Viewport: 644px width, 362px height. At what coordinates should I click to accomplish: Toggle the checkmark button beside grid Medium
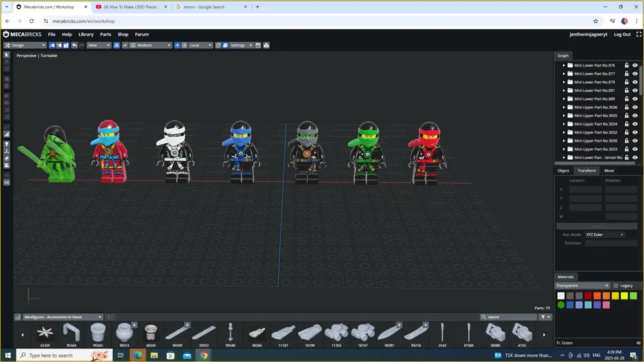tap(125, 45)
